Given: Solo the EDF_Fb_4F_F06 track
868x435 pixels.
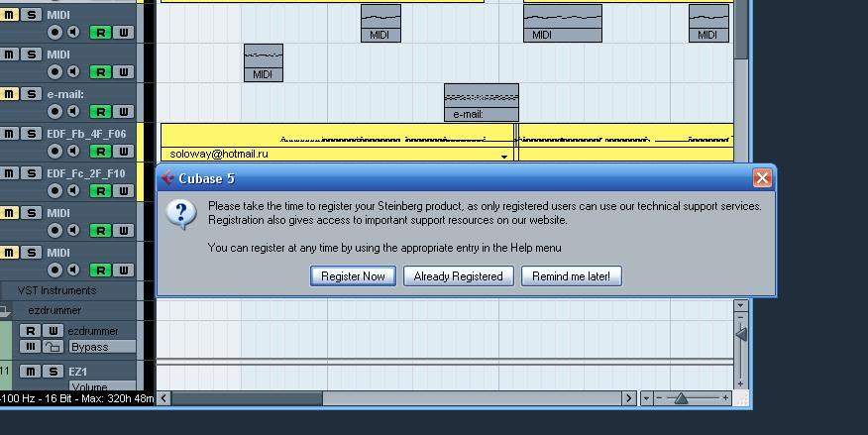Looking at the screenshot, I should pos(31,134).
